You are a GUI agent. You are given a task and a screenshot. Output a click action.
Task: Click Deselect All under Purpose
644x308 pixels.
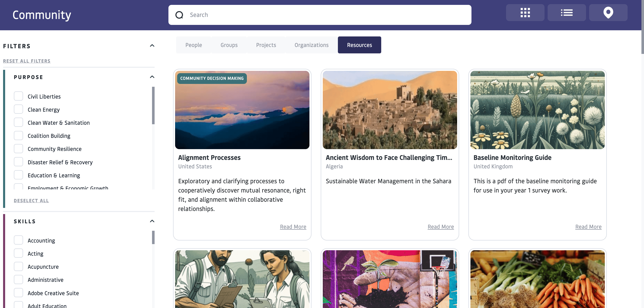point(31,201)
